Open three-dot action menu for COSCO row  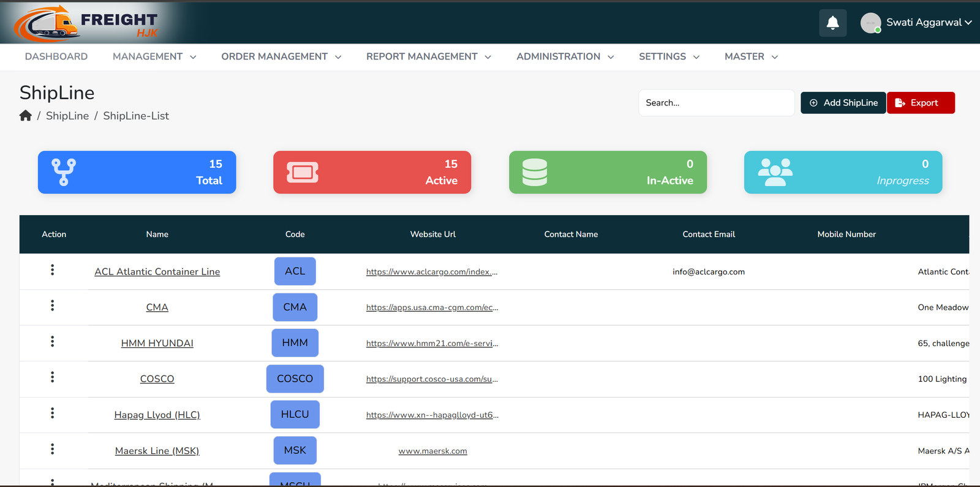click(53, 377)
